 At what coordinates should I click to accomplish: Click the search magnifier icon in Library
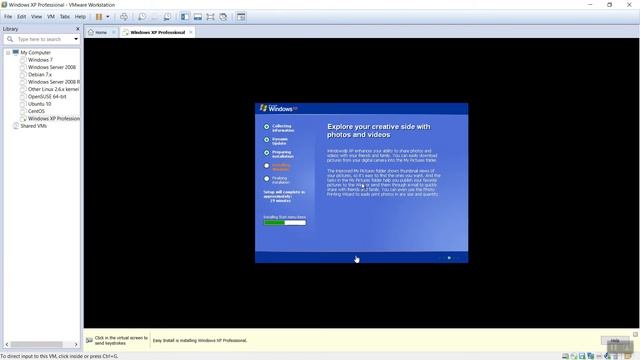tap(10, 39)
